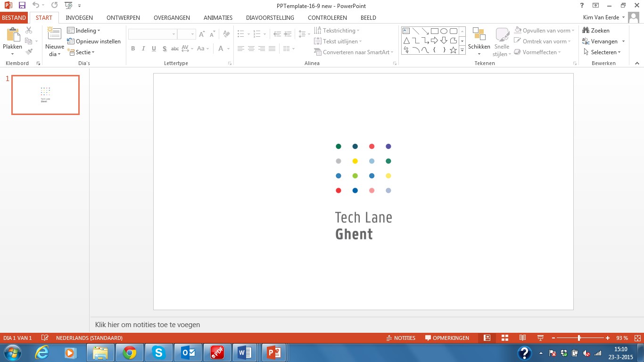Open font name combo box
The height and width of the screenshot is (362, 644).
click(x=152, y=34)
